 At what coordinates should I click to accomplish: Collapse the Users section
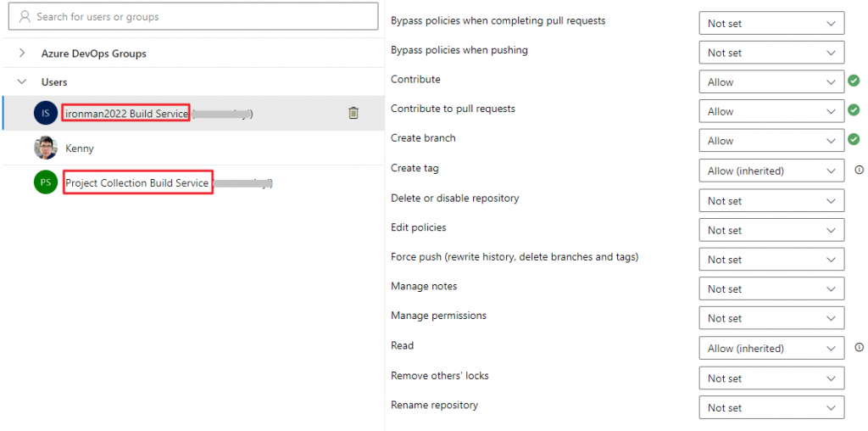23,82
